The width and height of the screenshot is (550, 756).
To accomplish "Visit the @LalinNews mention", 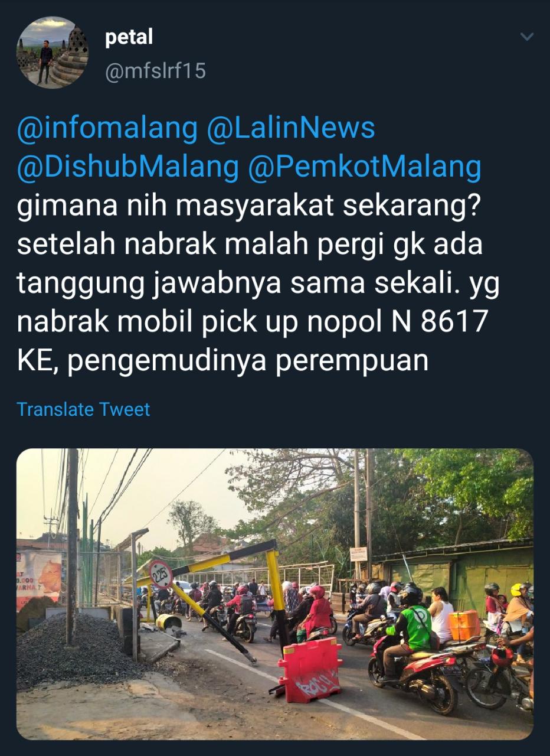I will [x=291, y=129].
